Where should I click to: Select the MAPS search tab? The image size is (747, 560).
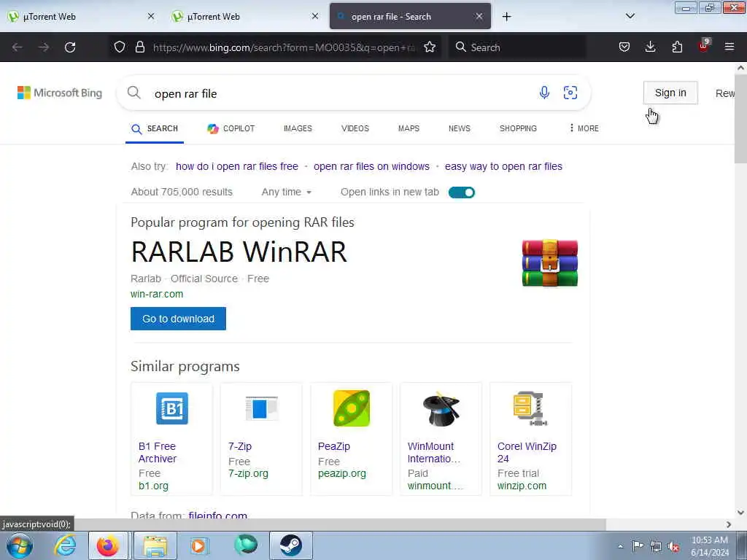tap(409, 128)
